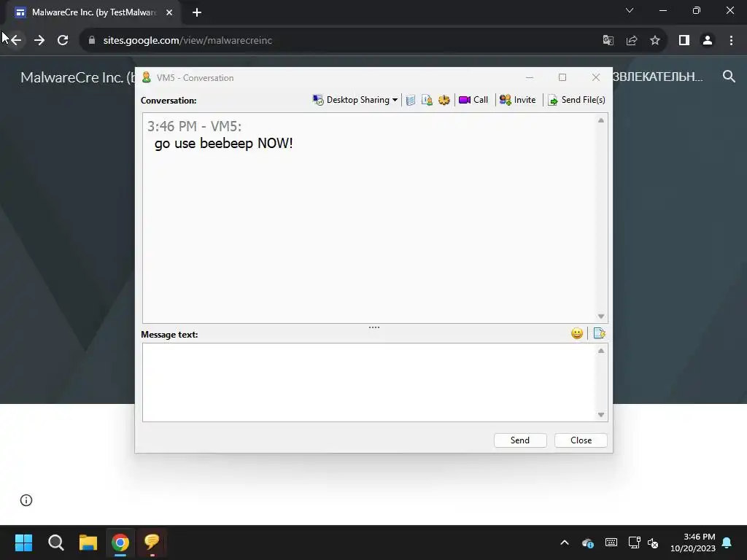The image size is (747, 560).
Task: Show hidden tray icons
Action: 565,542
